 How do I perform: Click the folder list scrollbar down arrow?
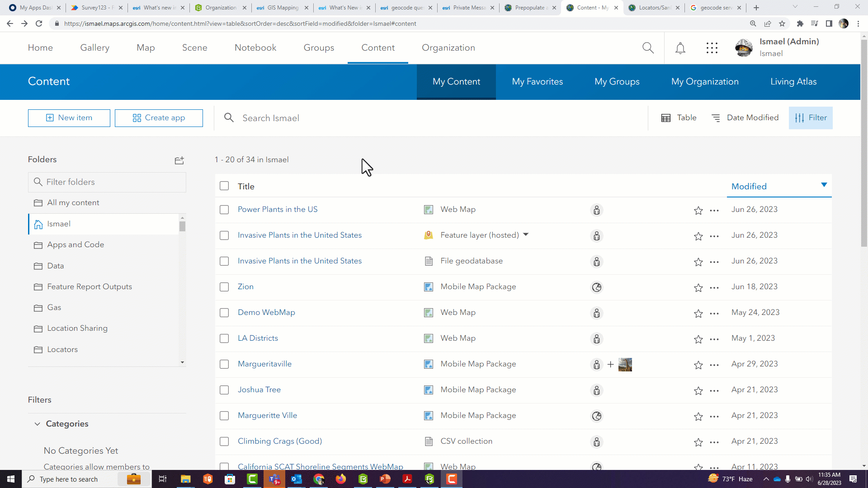click(x=182, y=362)
